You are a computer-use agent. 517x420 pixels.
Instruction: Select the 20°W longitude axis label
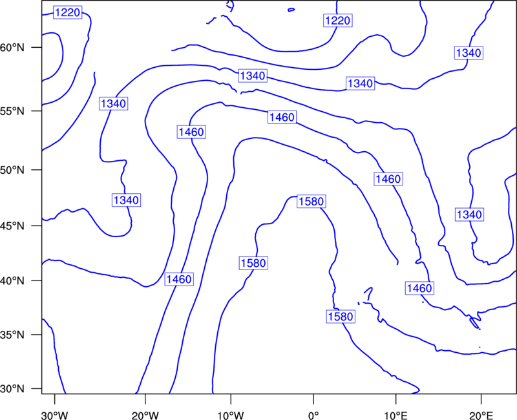[145, 415]
